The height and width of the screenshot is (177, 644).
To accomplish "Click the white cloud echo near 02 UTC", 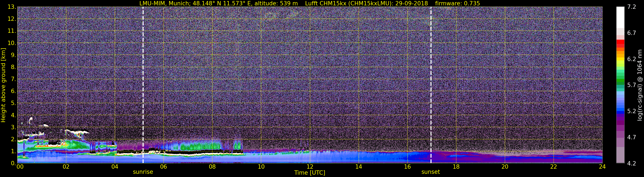I will point(77,131).
